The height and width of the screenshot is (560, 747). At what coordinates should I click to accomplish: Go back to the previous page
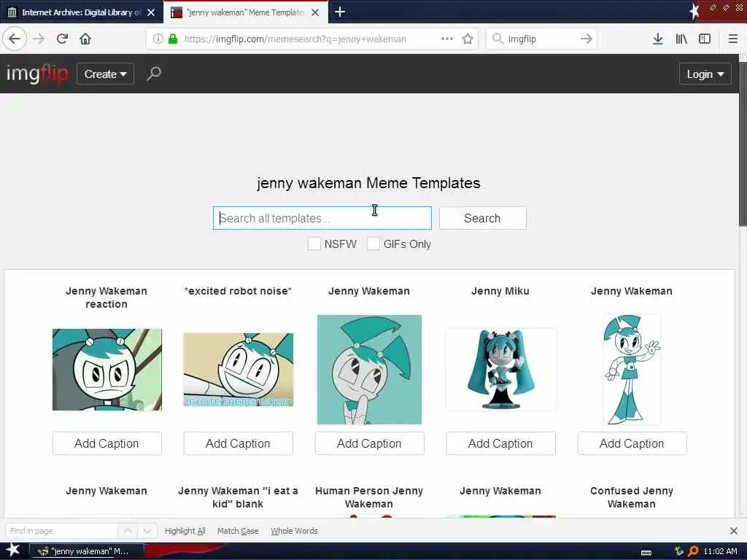click(x=15, y=39)
